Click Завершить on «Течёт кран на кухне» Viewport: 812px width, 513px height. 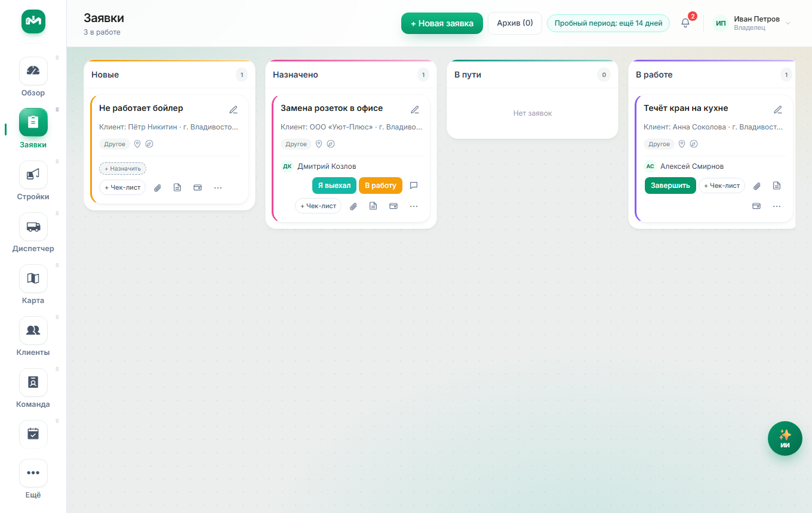click(x=670, y=186)
